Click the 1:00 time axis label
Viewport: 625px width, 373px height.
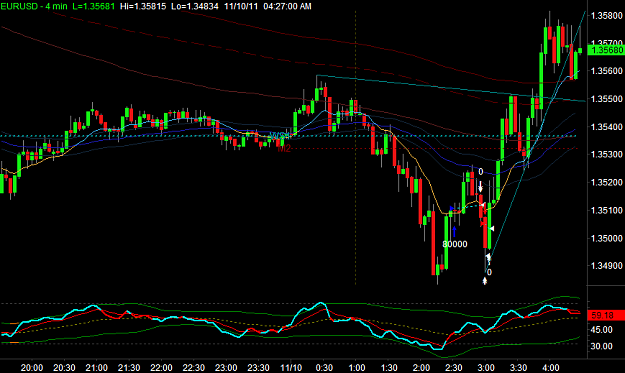(x=356, y=367)
